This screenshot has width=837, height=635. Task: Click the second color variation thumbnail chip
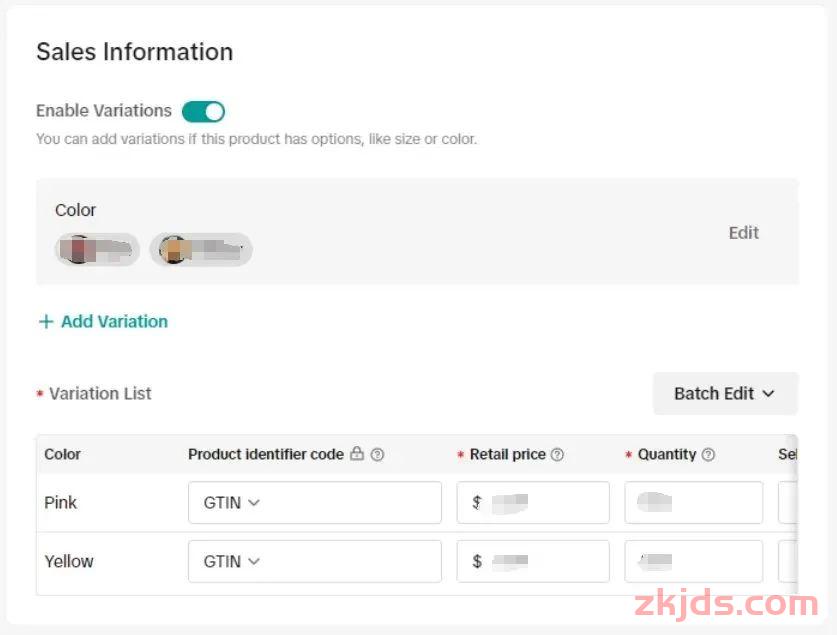pyautogui.click(x=200, y=249)
